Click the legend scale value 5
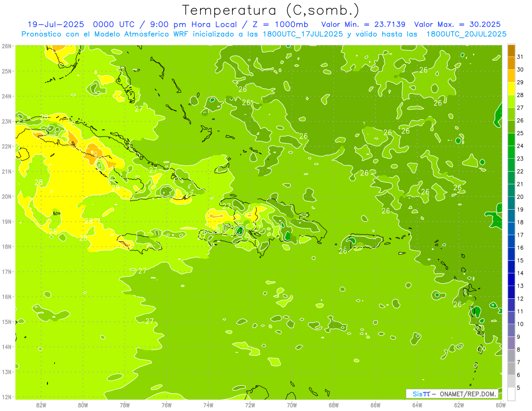The height and width of the screenshot is (411, 532). [x=519, y=388]
